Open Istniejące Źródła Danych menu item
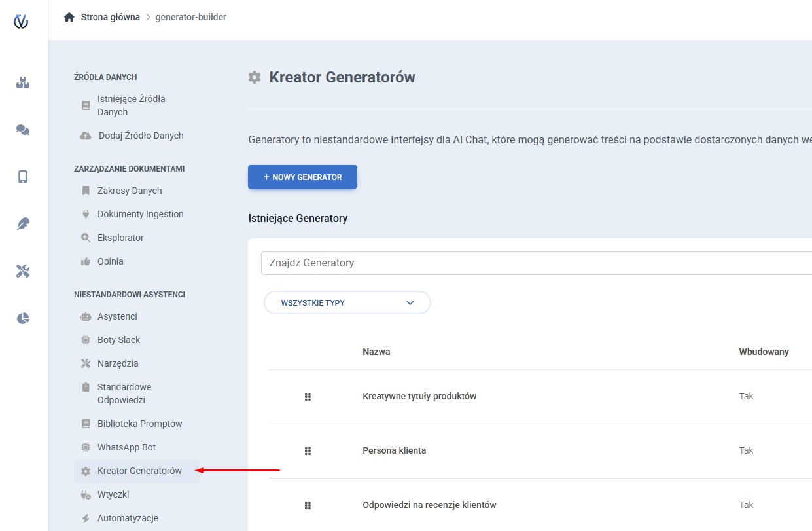Image resolution: width=812 pixels, height=531 pixels. (131, 105)
